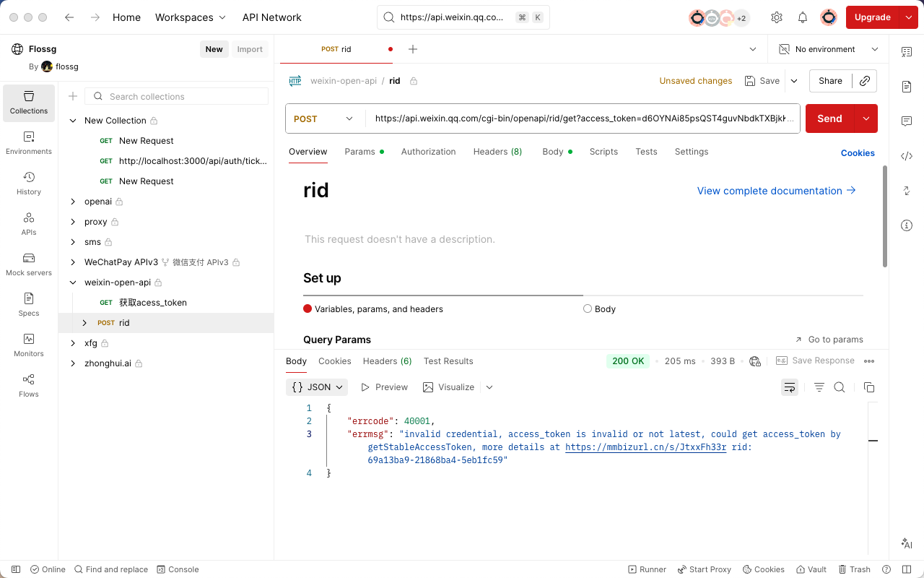Switch to the Headers (8) request tab
Screen dimensions: 924x578
pos(497,152)
